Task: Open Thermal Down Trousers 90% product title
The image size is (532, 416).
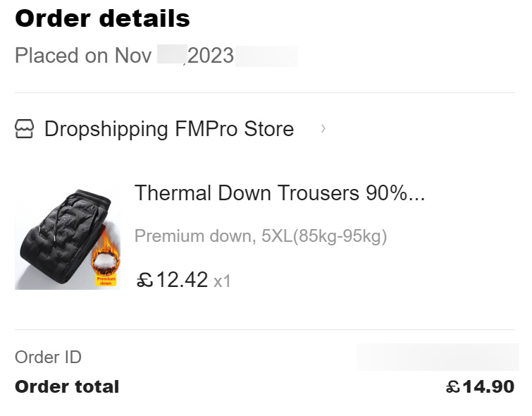Action: 280,193
